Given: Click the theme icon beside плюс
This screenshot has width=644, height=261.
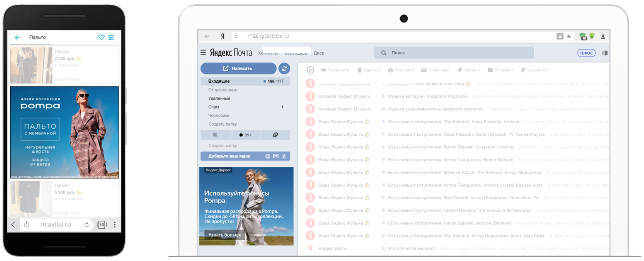Looking at the screenshot, I should [605, 53].
